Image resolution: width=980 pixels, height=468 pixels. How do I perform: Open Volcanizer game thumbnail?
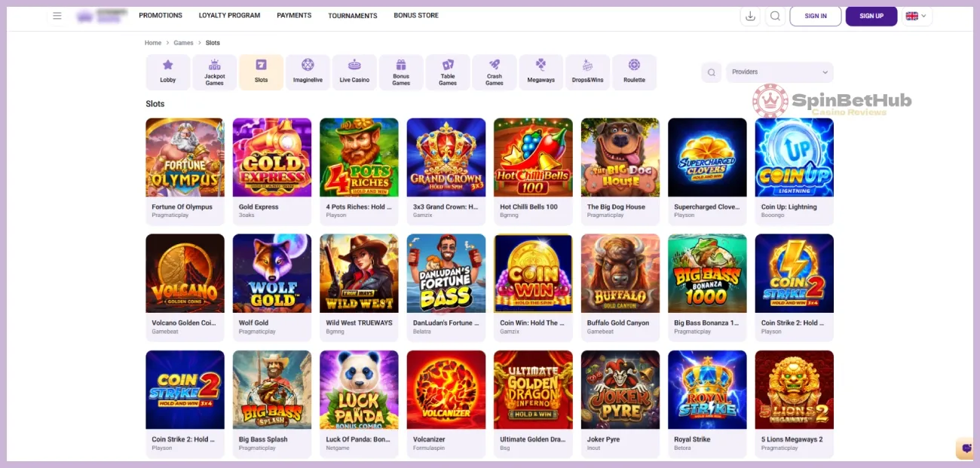point(446,390)
